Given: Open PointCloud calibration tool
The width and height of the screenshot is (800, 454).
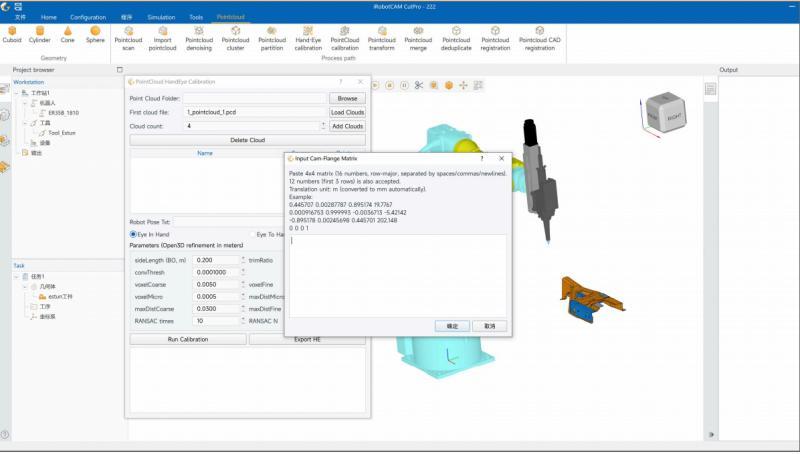Looking at the screenshot, I should click(x=345, y=39).
